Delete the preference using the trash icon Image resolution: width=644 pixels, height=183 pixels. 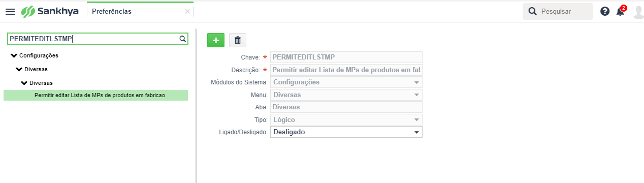click(x=238, y=40)
